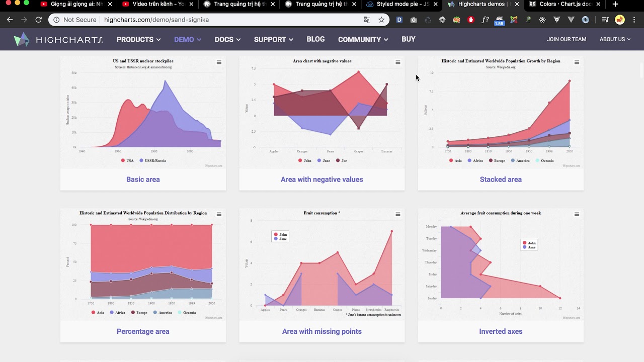Expand the COMMUNITY dropdown menu
The image size is (644, 362).
[x=363, y=39]
